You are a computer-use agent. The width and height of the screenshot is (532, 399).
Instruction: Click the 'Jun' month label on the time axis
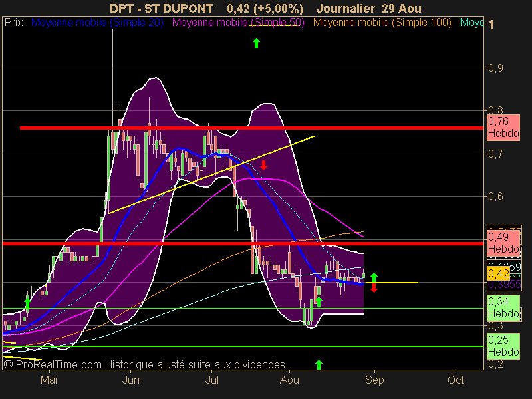point(130,380)
